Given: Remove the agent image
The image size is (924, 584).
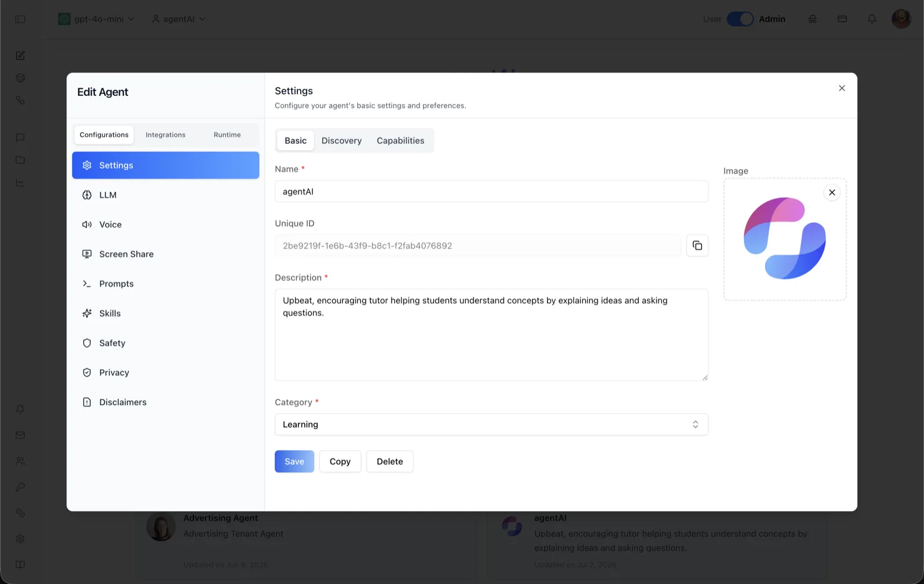Looking at the screenshot, I should 832,192.
